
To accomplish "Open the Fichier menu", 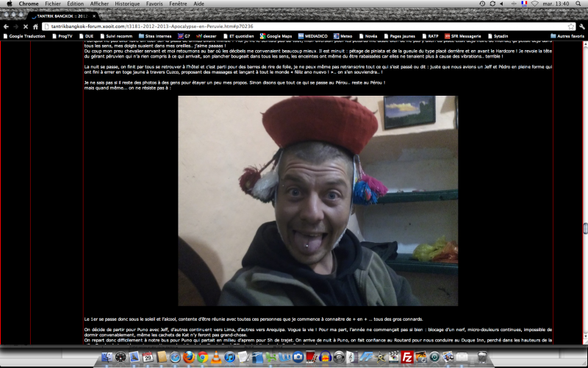I will [53, 4].
